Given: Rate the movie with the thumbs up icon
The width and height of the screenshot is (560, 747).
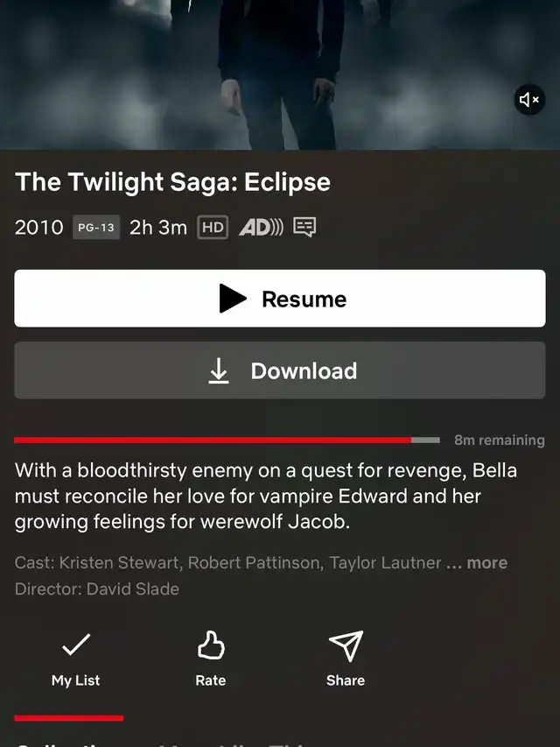Looking at the screenshot, I should [211, 645].
